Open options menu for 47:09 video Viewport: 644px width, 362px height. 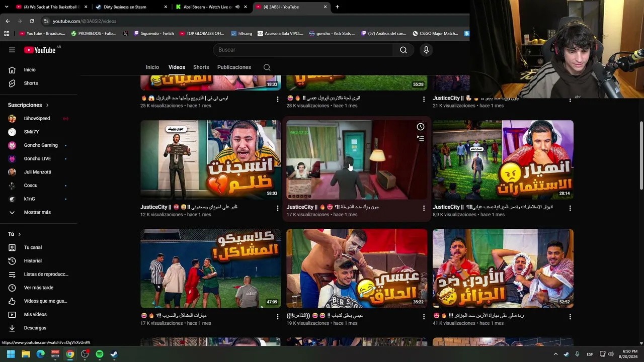[277, 317]
